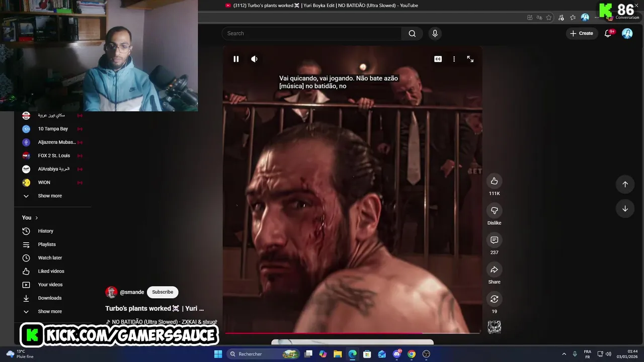
Task: Open the Create button menu
Action: tap(582, 33)
